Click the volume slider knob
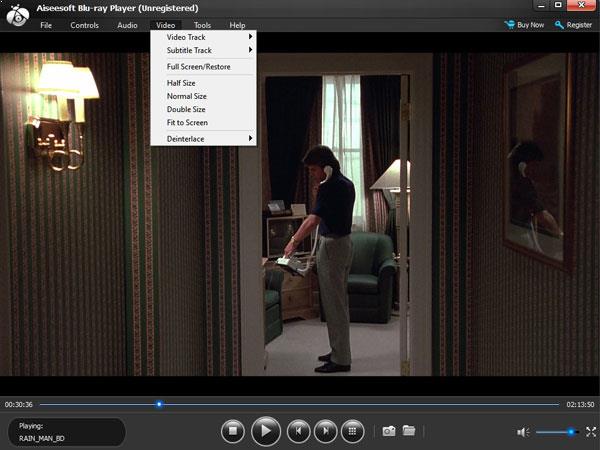Screen dimensions: 600x450 (x=571, y=432)
